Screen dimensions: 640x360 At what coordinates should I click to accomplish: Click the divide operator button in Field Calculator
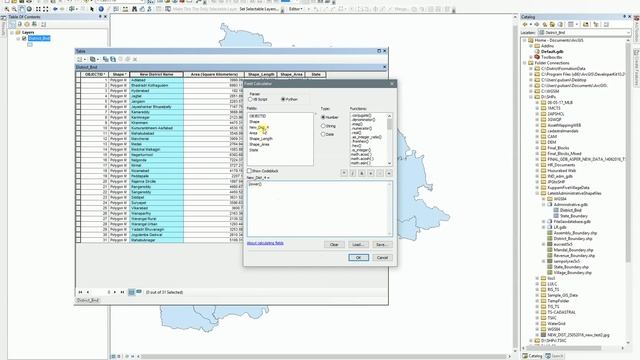(x=353, y=173)
